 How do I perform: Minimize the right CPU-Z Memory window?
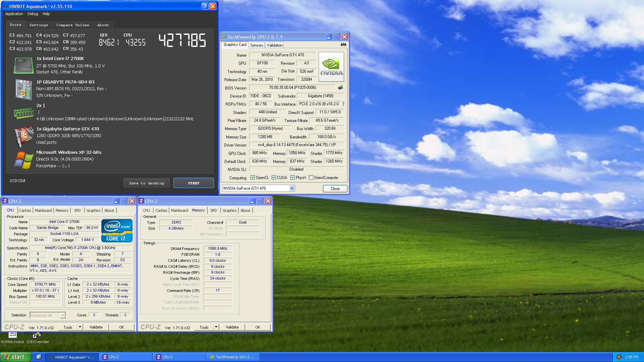[253, 201]
